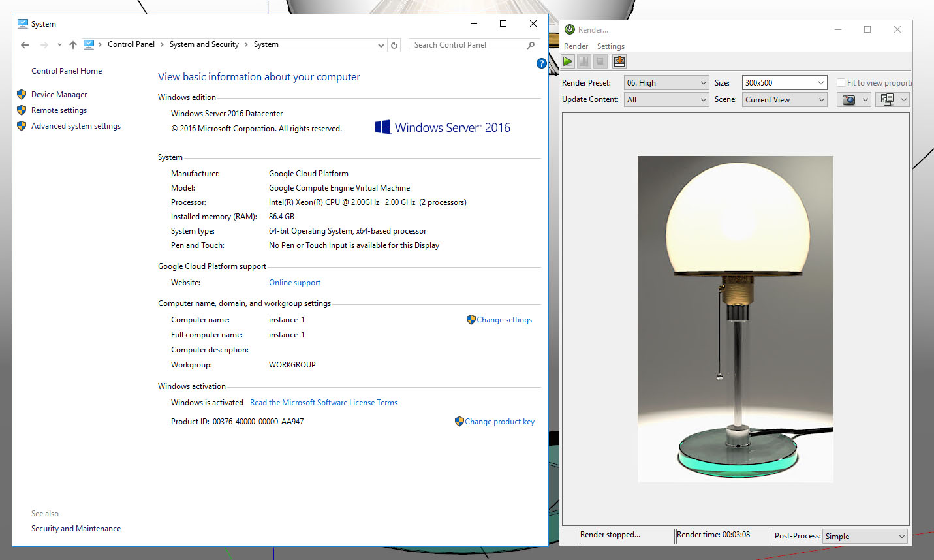Click the System window computer icon

[x=23, y=23]
